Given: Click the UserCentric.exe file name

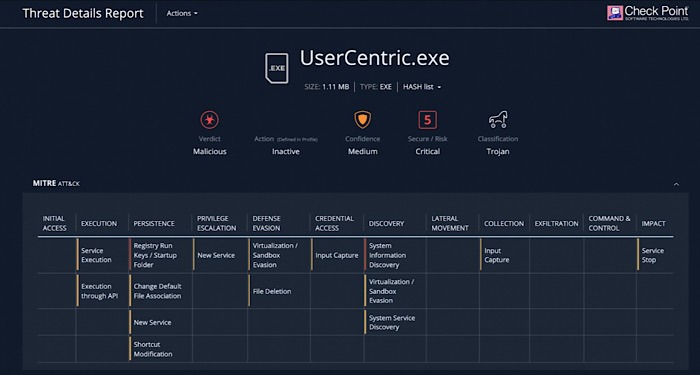Looking at the screenshot, I should pyautogui.click(x=375, y=58).
